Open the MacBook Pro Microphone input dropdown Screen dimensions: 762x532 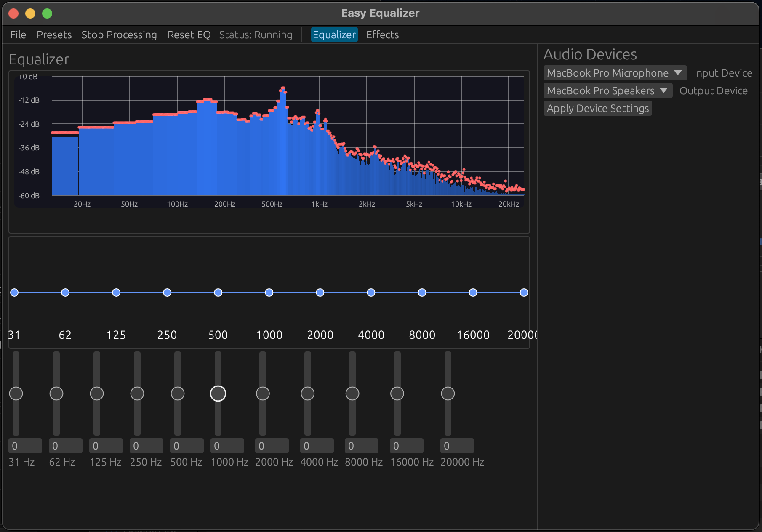[615, 73]
